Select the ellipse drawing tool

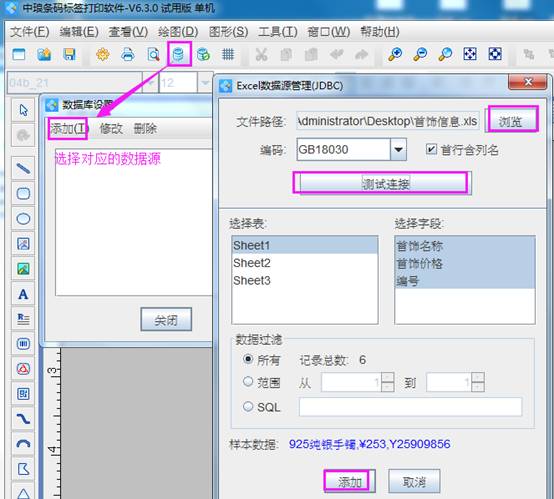tap(23, 219)
